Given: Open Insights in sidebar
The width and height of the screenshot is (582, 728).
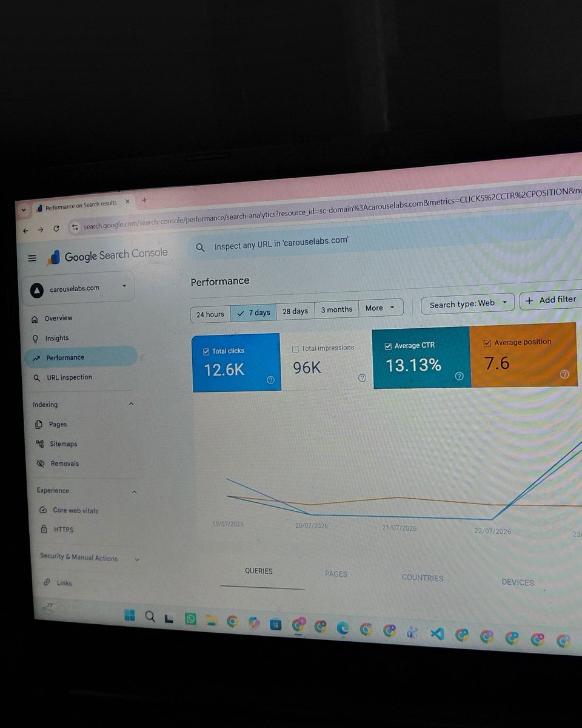Looking at the screenshot, I should (x=57, y=338).
